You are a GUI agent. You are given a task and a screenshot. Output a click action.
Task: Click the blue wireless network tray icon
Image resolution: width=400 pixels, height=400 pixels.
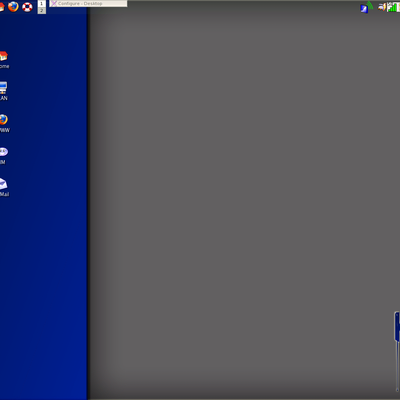[366, 7]
